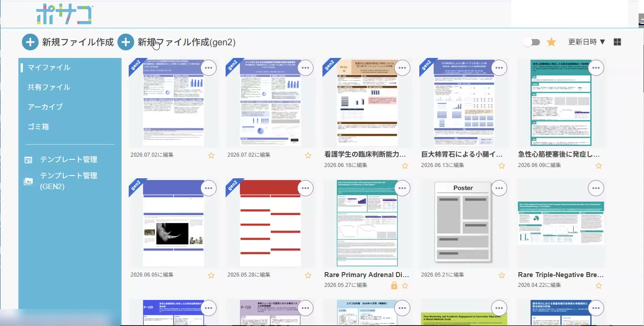The height and width of the screenshot is (326, 644).
Task: Click the date text 2026.06.09に編集
Action: point(540,165)
